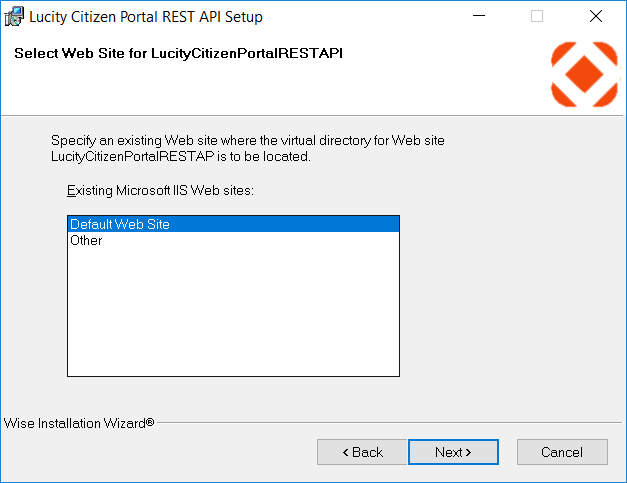Click the 'LucityCitizenPortalRESTAP is to be located' line

[x=180, y=157]
